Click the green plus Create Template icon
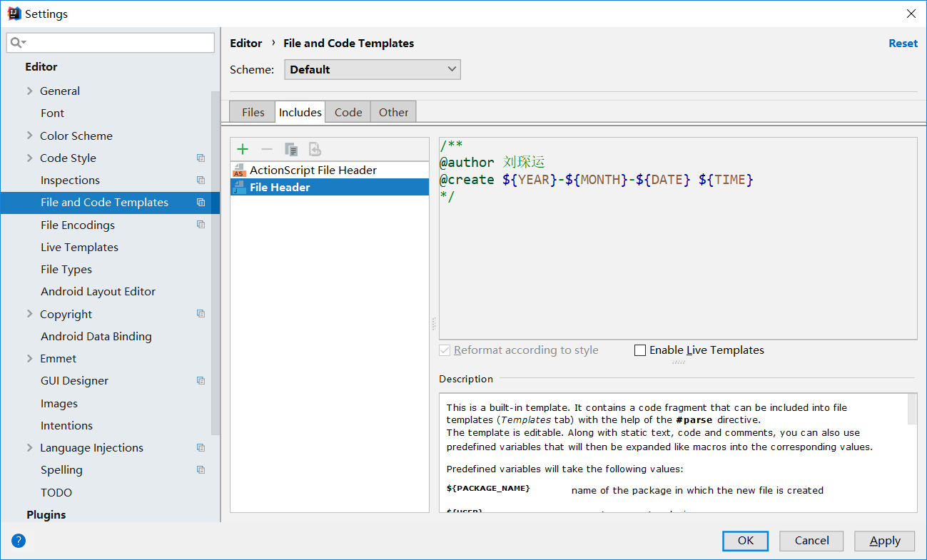Image resolution: width=927 pixels, height=560 pixels. (243, 149)
